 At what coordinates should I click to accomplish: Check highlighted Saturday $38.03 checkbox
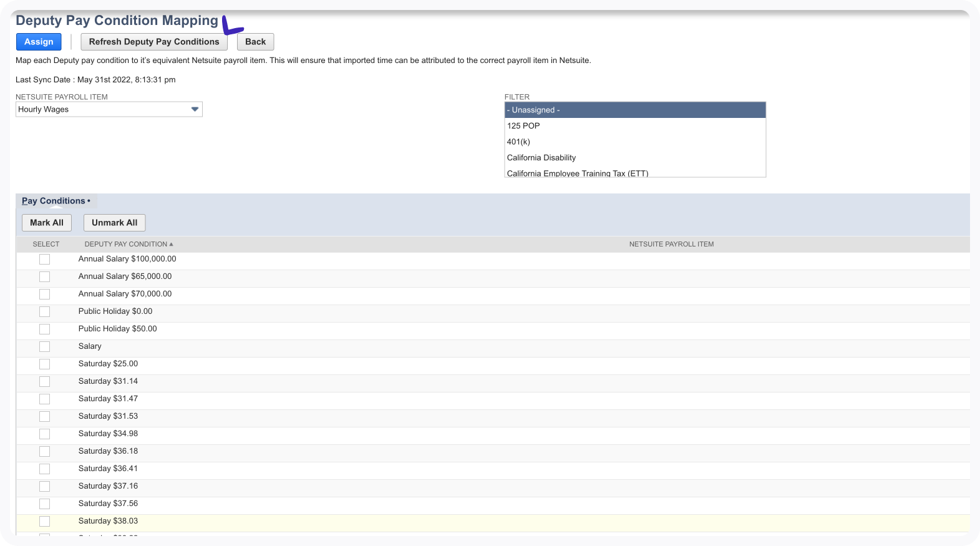(44, 521)
